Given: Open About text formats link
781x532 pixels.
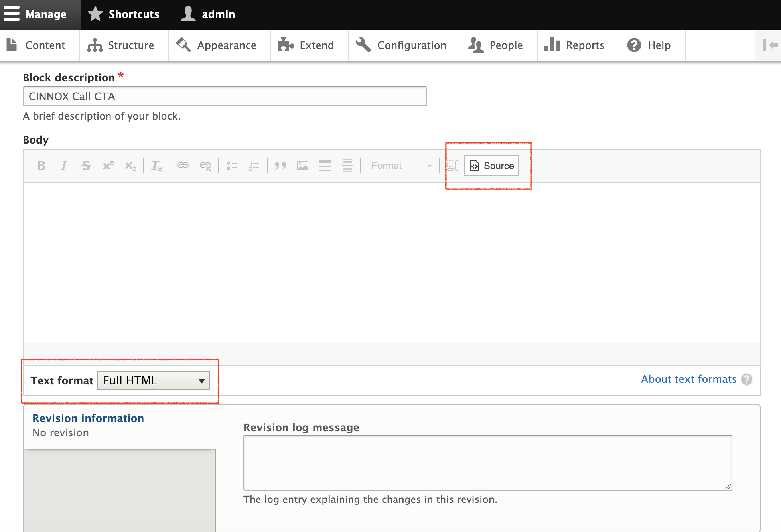Looking at the screenshot, I should point(688,379).
